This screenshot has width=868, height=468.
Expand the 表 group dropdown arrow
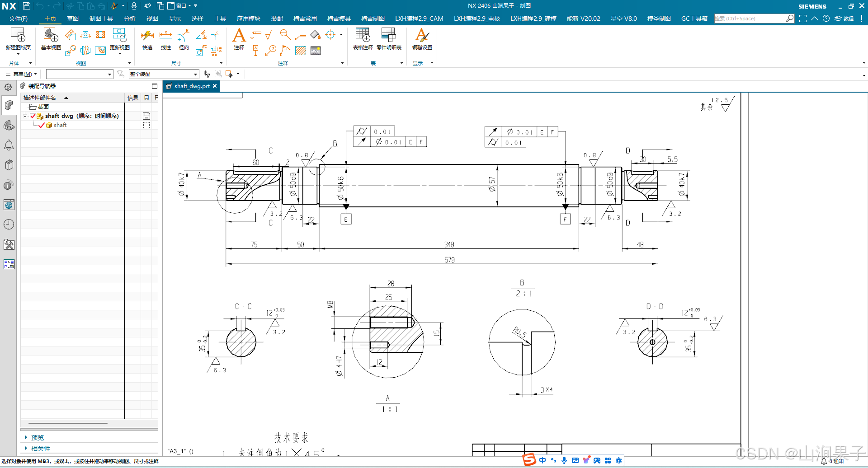pos(401,63)
